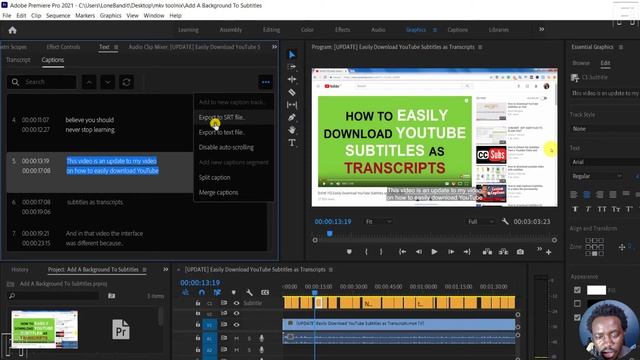Open the Graphics menu in menu bar

(x=110, y=16)
